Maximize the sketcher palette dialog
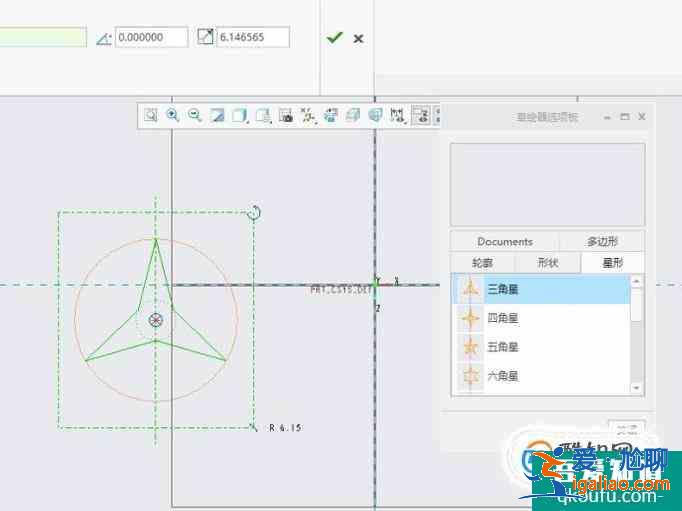The image size is (682, 511). 625,117
